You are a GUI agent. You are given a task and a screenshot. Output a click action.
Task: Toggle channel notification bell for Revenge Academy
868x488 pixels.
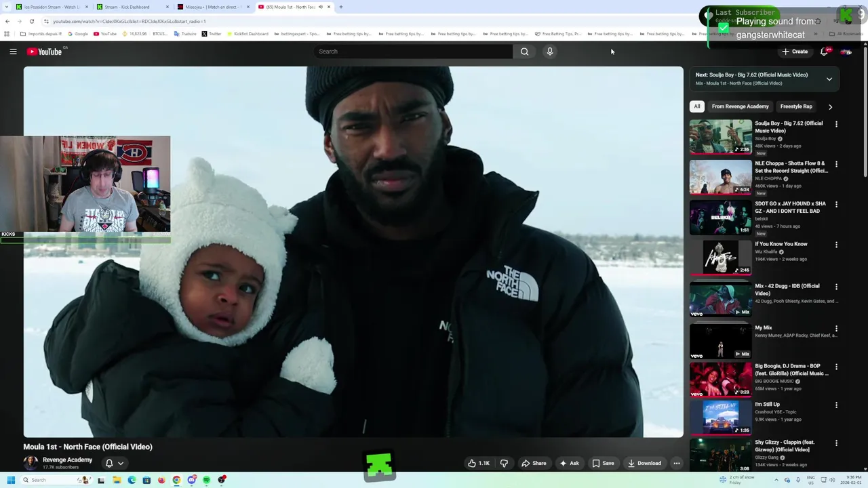(x=109, y=464)
